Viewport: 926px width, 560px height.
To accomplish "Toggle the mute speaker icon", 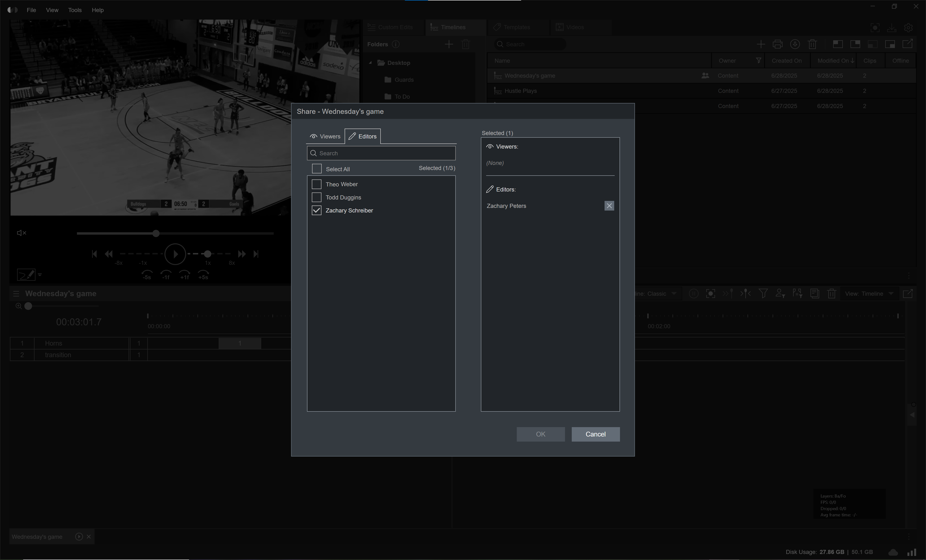I will [21, 233].
